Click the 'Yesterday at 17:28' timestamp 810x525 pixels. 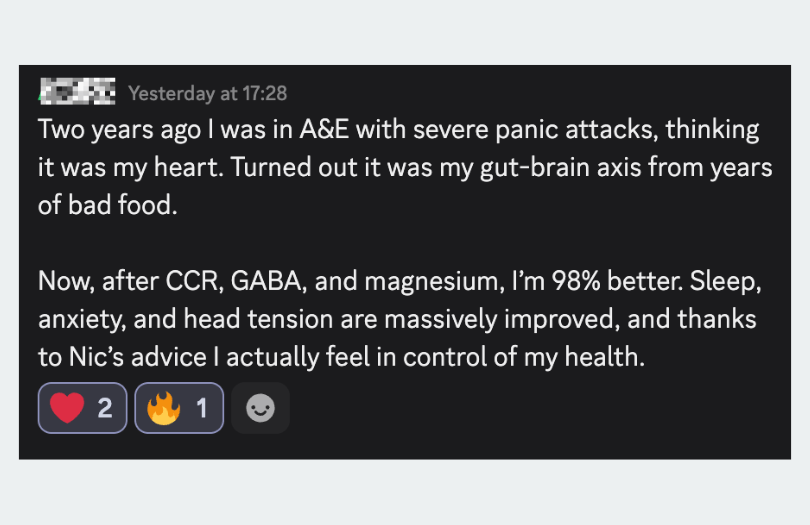coord(207,93)
